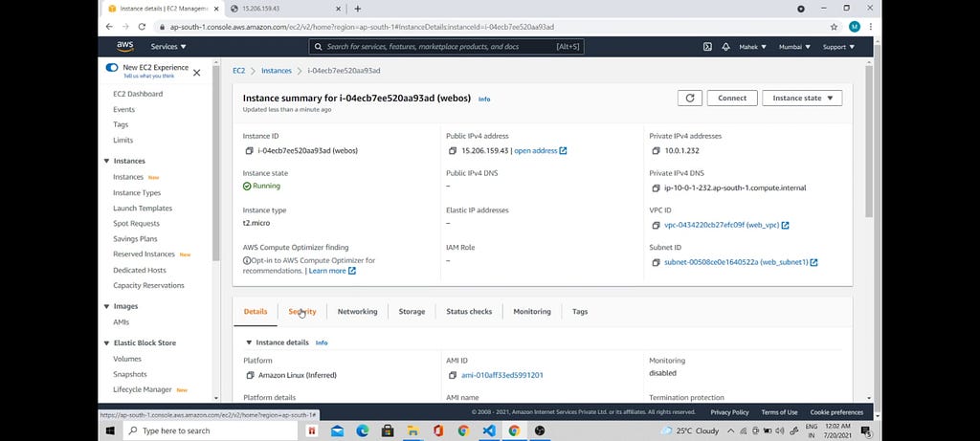980x441 pixels.
Task: Copy the public IPv4 address 15.206.159.43
Action: point(453,150)
